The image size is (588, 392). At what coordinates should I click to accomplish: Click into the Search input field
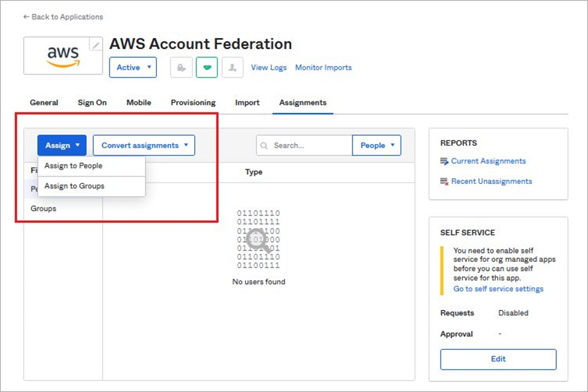point(304,145)
